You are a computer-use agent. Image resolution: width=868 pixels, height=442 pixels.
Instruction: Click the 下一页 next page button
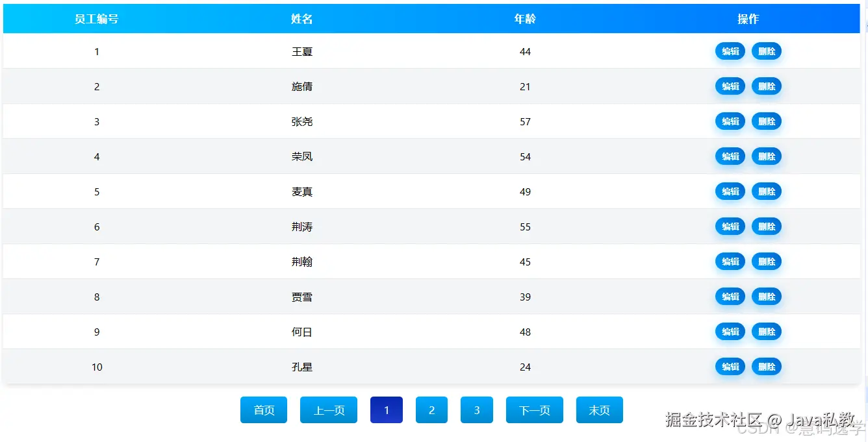535,410
